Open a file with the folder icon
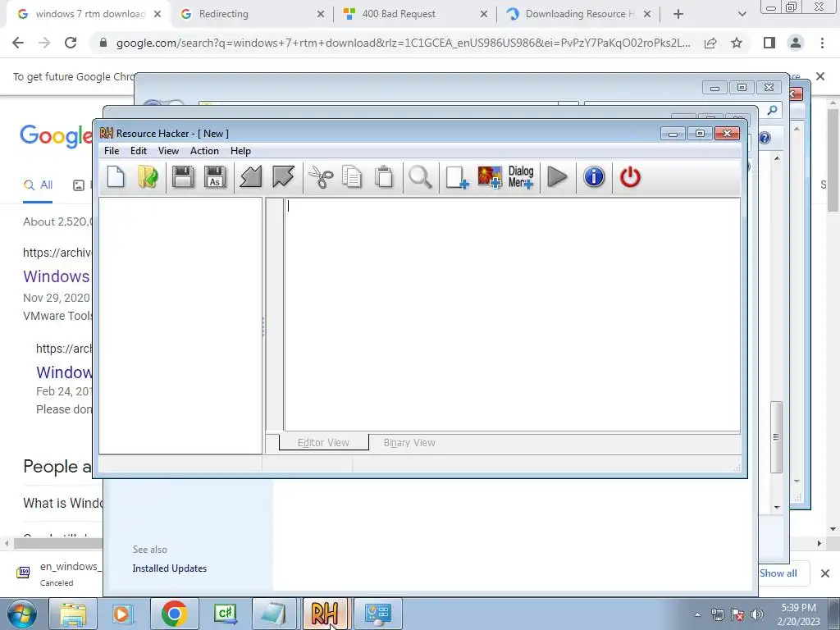 tap(148, 177)
